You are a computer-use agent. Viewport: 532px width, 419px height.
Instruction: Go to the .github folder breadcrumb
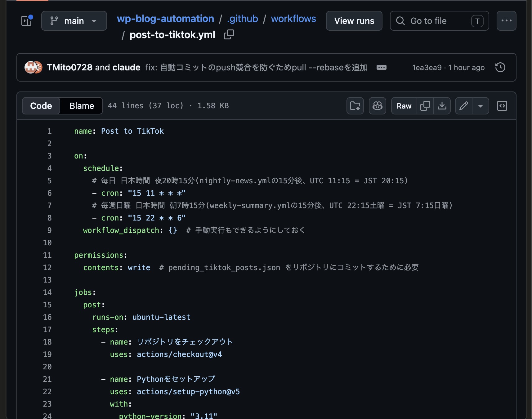(x=243, y=19)
